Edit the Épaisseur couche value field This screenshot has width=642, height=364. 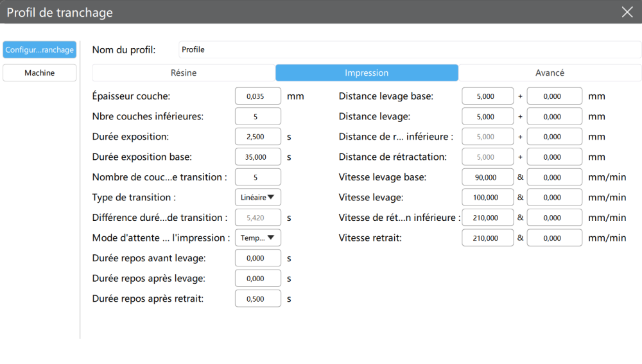(258, 96)
